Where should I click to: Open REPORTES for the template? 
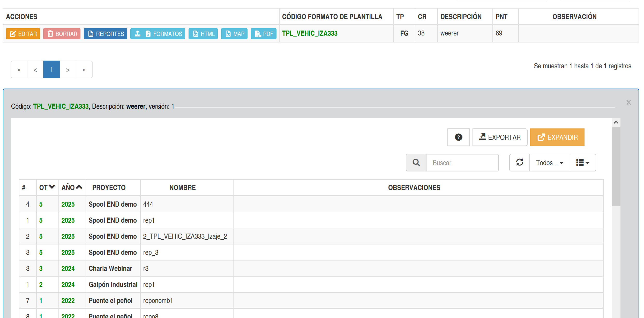click(106, 34)
